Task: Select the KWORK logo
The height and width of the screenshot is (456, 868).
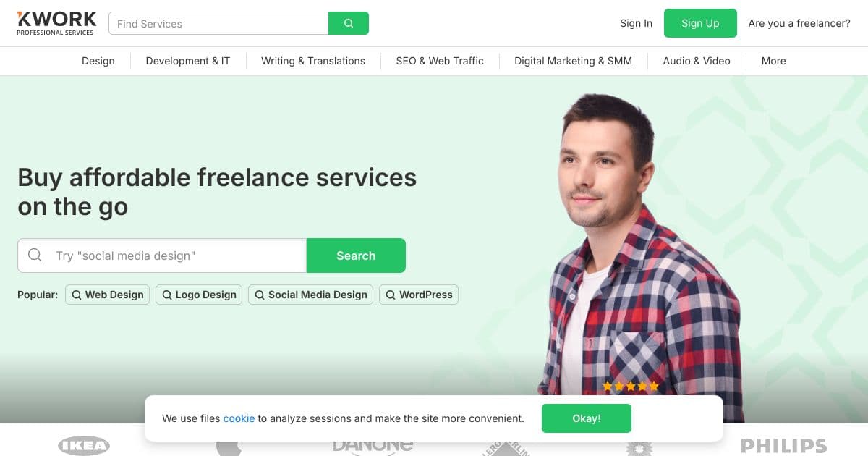Action: (x=56, y=22)
